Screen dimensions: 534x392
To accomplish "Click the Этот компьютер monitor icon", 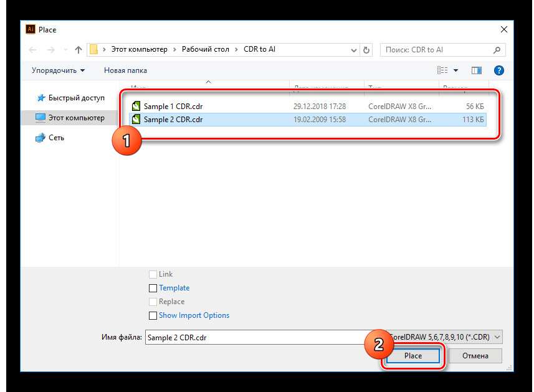I will coord(40,118).
